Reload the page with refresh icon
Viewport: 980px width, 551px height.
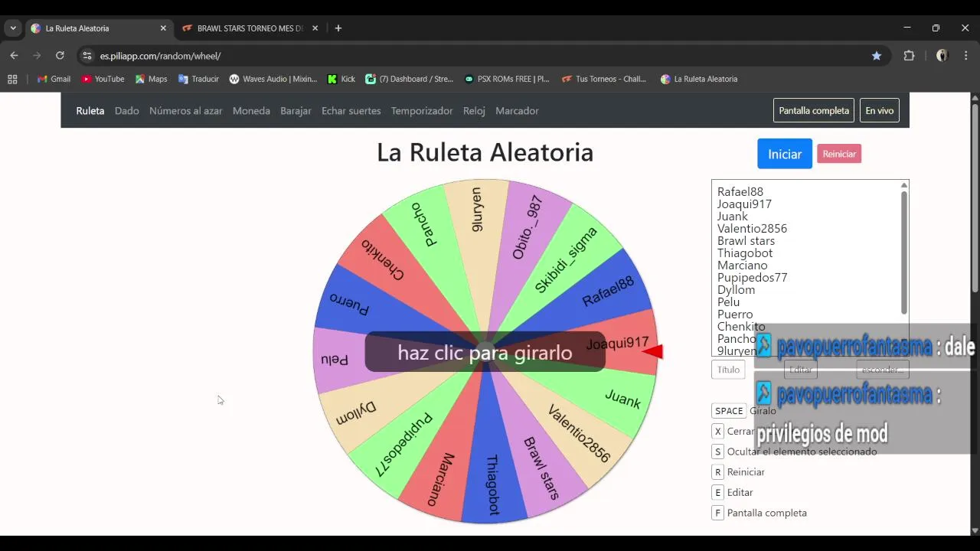pyautogui.click(x=60, y=56)
